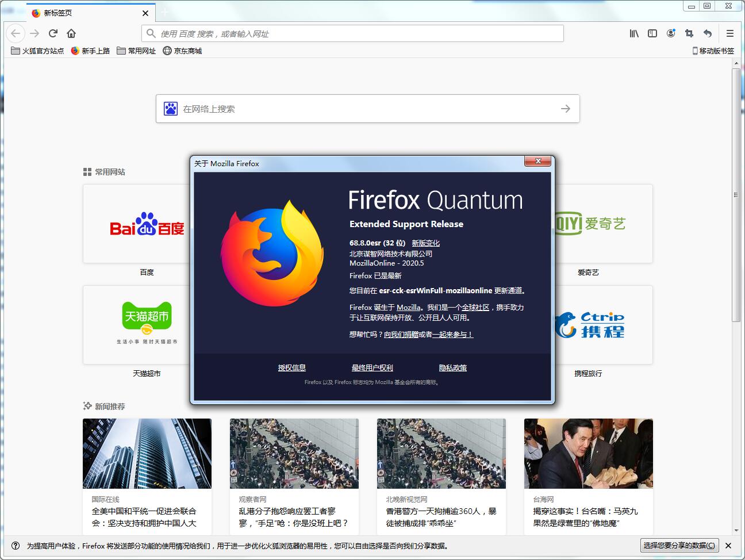Viewport: 745px width, 560px height.
Task: Click the 在网络上搜索 search box
Action: point(368,109)
